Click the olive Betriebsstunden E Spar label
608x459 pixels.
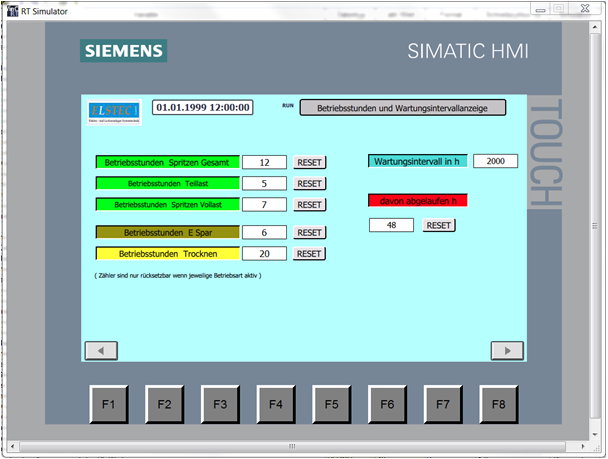tap(168, 232)
